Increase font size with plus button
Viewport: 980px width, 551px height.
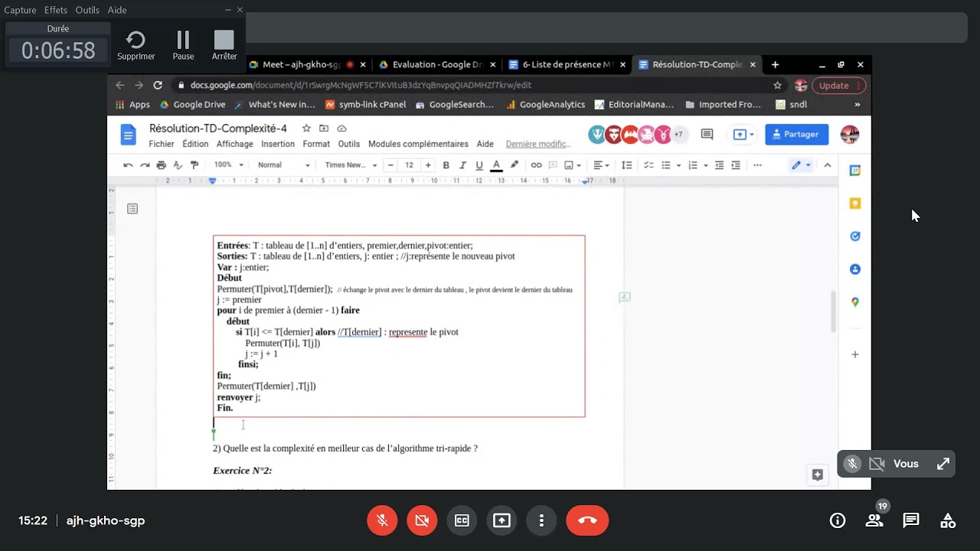(x=428, y=165)
